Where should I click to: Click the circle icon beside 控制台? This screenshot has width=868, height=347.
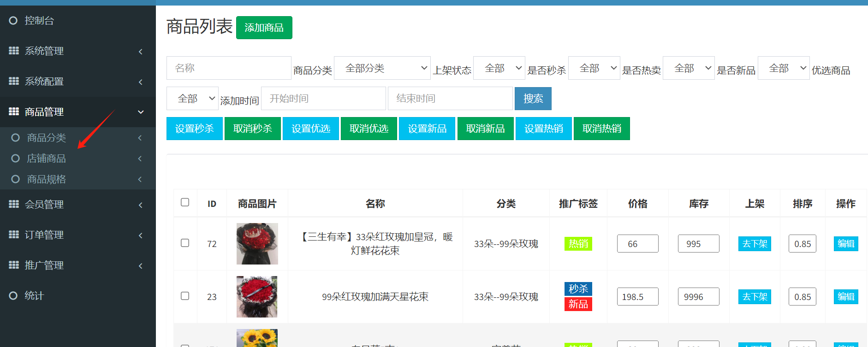[13, 20]
